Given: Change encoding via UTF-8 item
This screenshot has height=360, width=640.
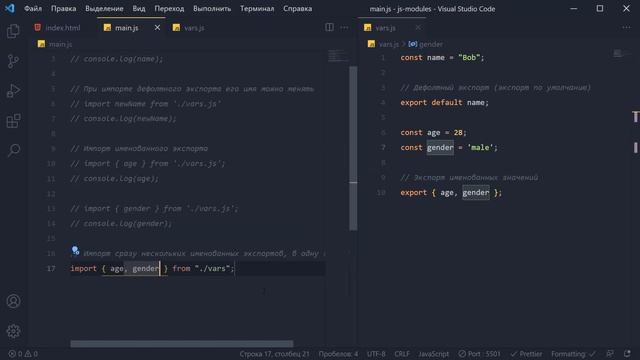Looking at the screenshot, I should [x=376, y=354].
